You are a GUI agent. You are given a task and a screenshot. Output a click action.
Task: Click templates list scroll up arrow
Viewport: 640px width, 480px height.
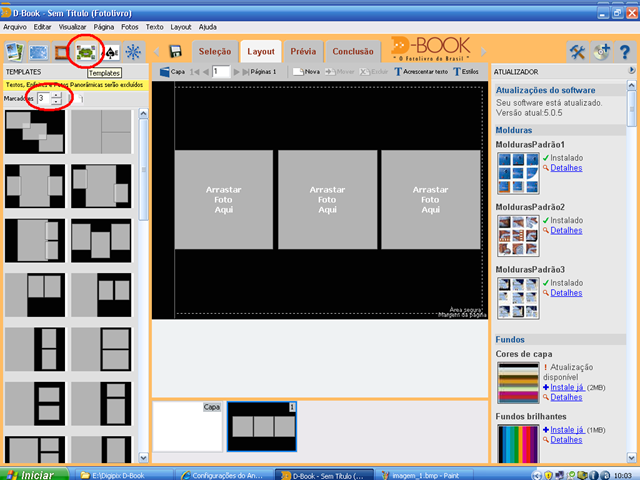(143, 113)
